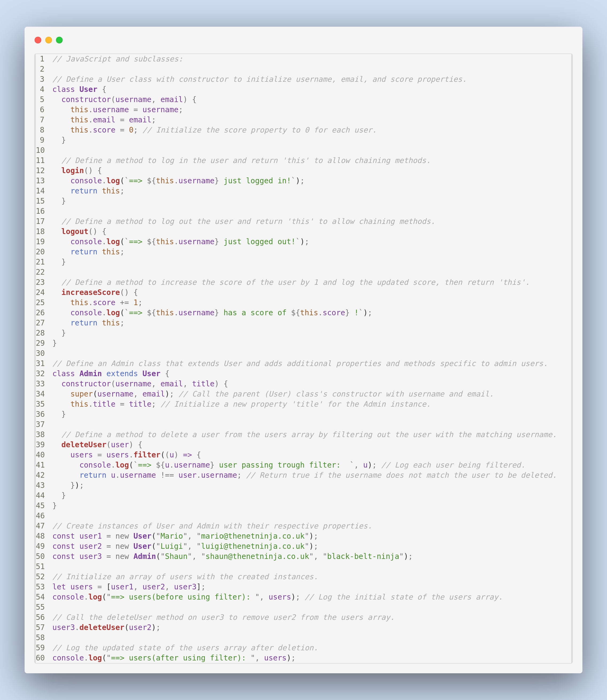
Task: Click line number 60 in the gutter
Action: pos(40,658)
